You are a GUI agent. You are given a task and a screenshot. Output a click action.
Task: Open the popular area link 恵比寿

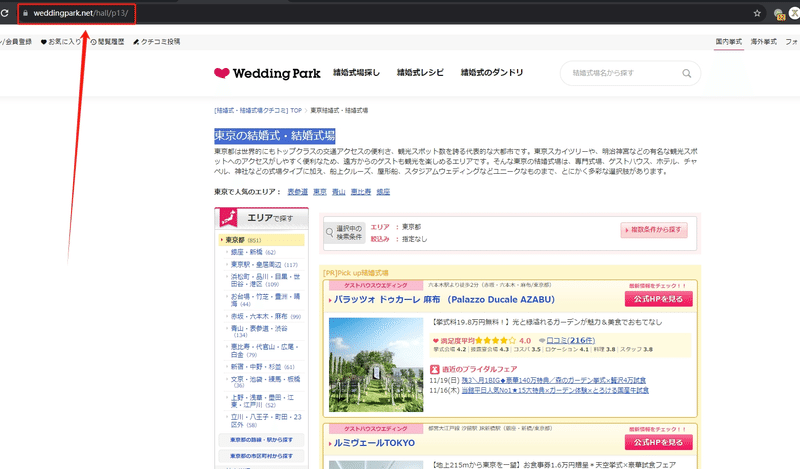361,192
